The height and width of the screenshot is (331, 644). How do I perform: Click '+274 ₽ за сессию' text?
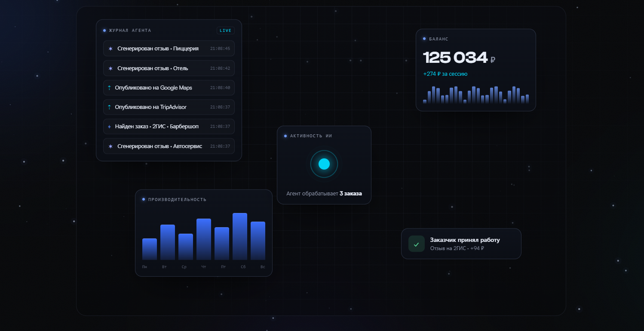coord(445,74)
